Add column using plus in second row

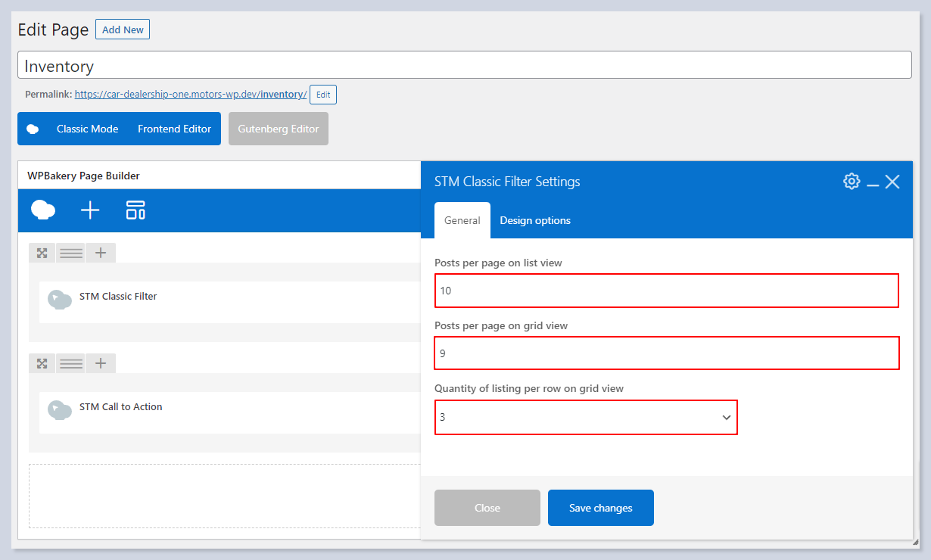click(x=101, y=363)
